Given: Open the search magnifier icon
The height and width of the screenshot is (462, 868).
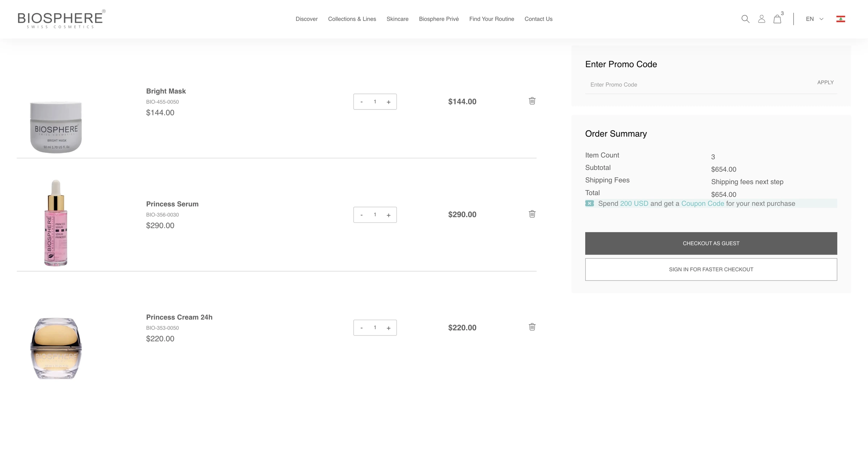Looking at the screenshot, I should [x=745, y=19].
